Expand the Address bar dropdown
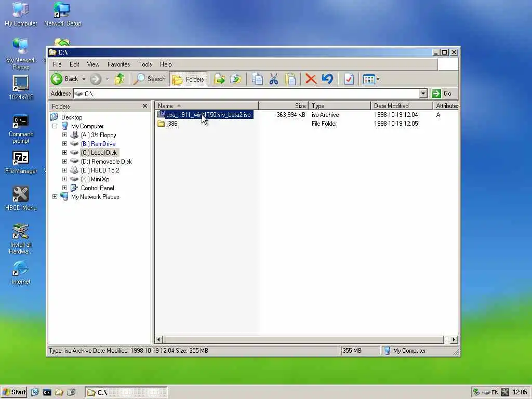This screenshot has width=532, height=399. 423,94
